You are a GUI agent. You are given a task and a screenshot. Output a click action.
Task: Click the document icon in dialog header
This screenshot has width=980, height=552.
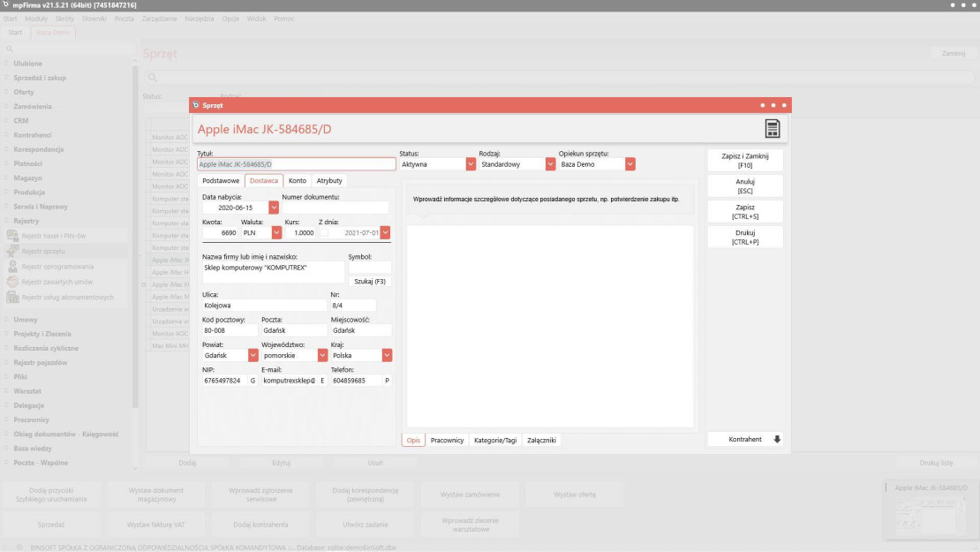pos(772,129)
